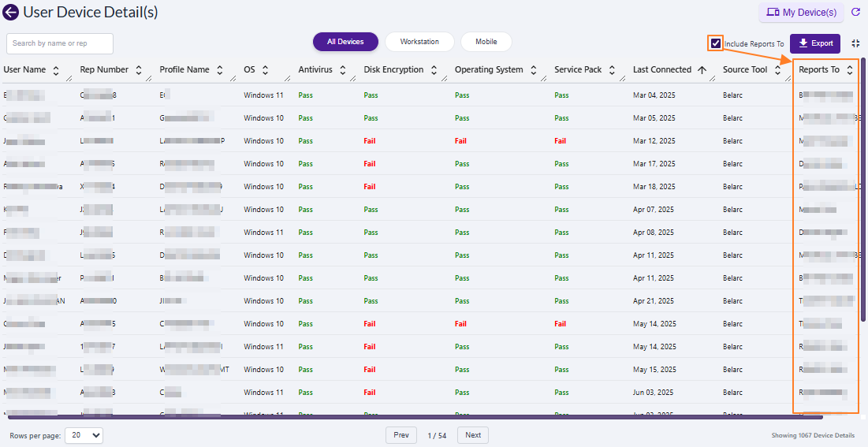Viewport: 868px width, 447px height.
Task: Go back using the arrow icon
Action: click(x=10, y=12)
